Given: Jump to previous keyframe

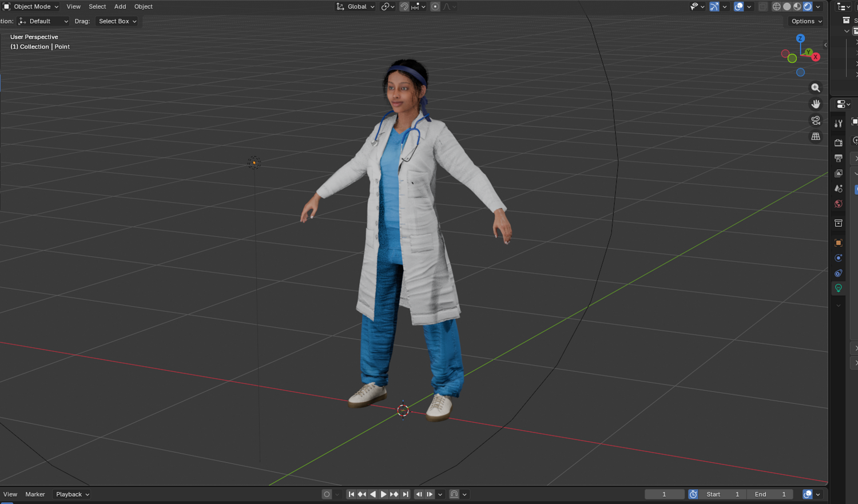Looking at the screenshot, I should (x=362, y=494).
